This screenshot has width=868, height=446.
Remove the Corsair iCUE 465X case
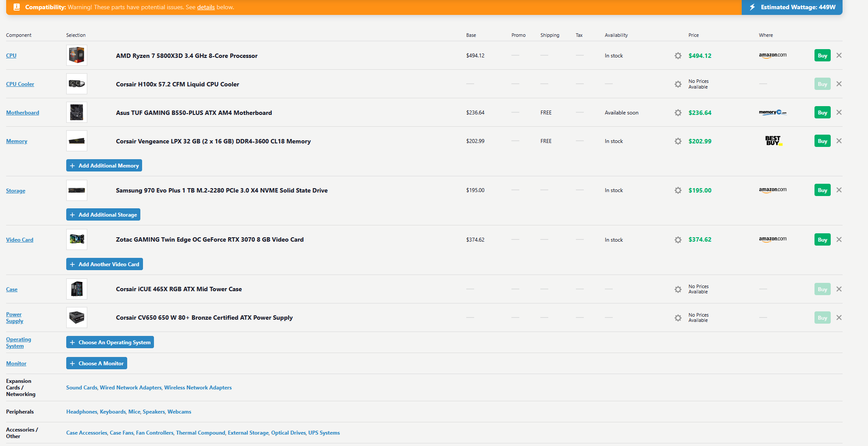839,289
